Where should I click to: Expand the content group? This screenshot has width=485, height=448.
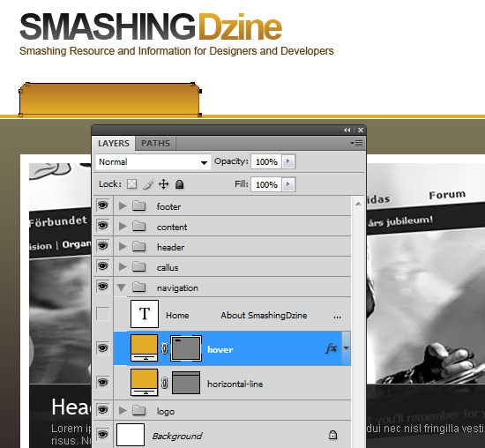point(123,226)
